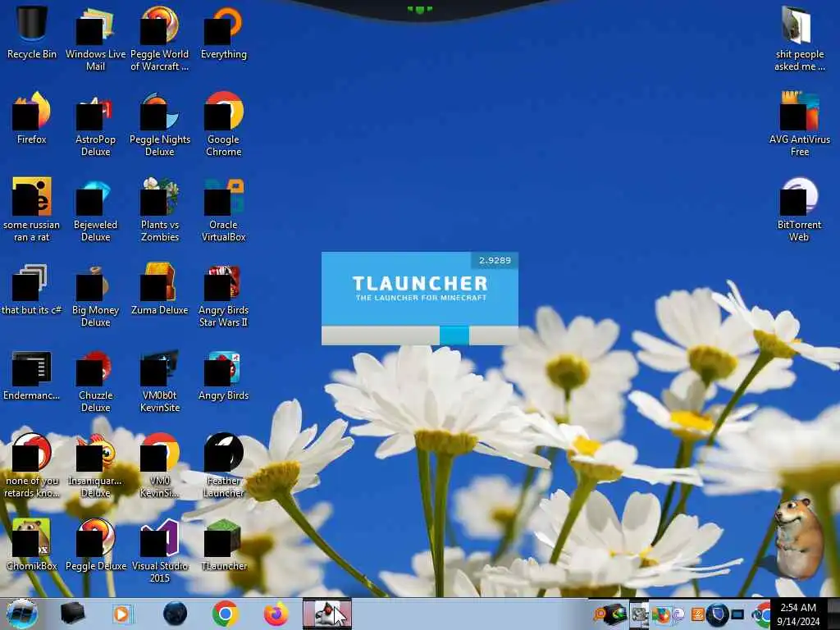Select the 'that but its c#' icon

32,290
